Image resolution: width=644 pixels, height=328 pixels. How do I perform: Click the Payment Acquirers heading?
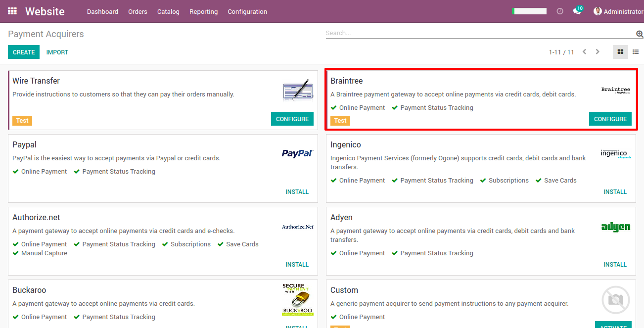click(46, 34)
